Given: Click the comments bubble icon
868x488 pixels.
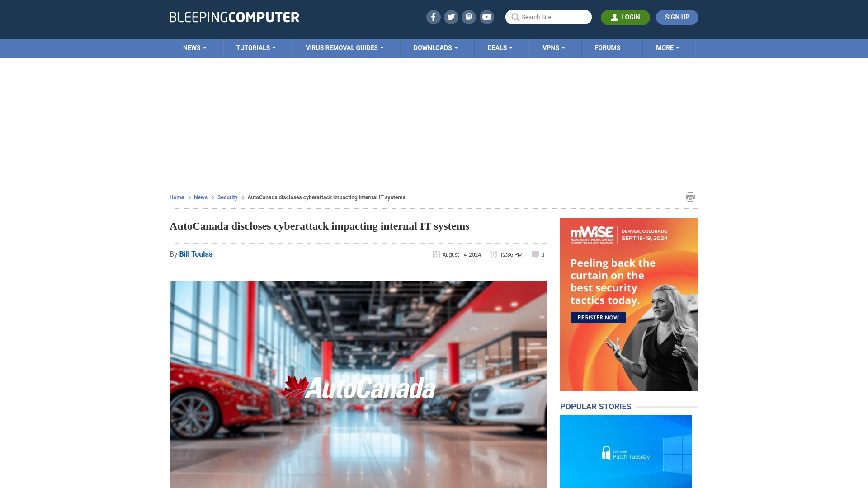Looking at the screenshot, I should [x=535, y=255].
